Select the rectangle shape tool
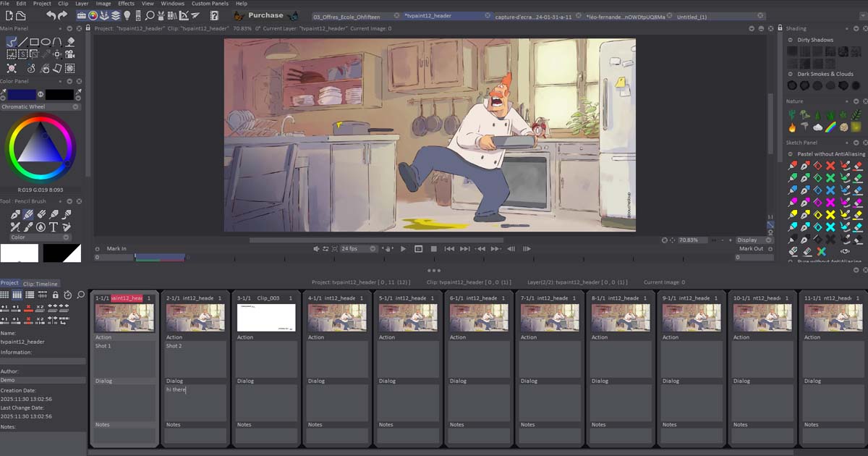 [33, 41]
